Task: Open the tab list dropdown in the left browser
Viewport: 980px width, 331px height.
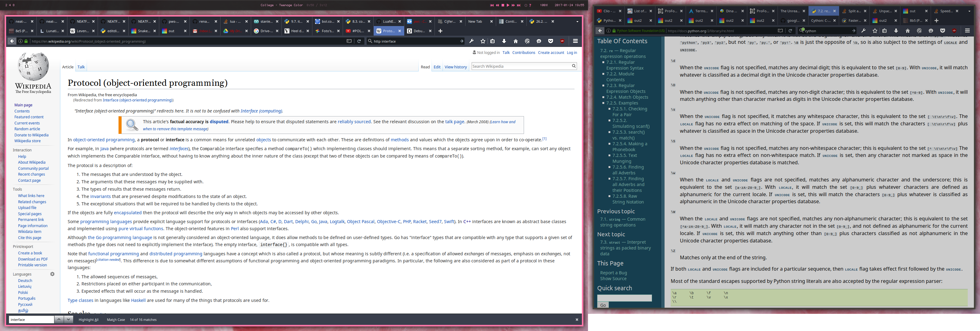Action: pyautogui.click(x=577, y=22)
